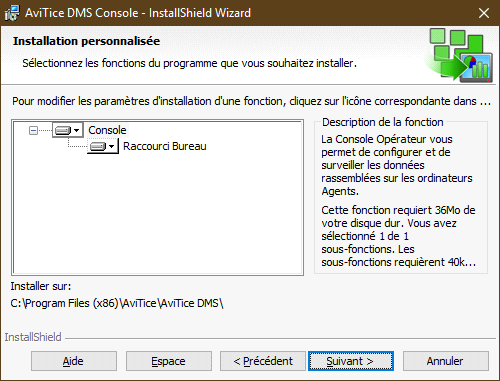Open the Console feature install dropdown icon
This screenshot has width=500, height=381.
coord(68,130)
